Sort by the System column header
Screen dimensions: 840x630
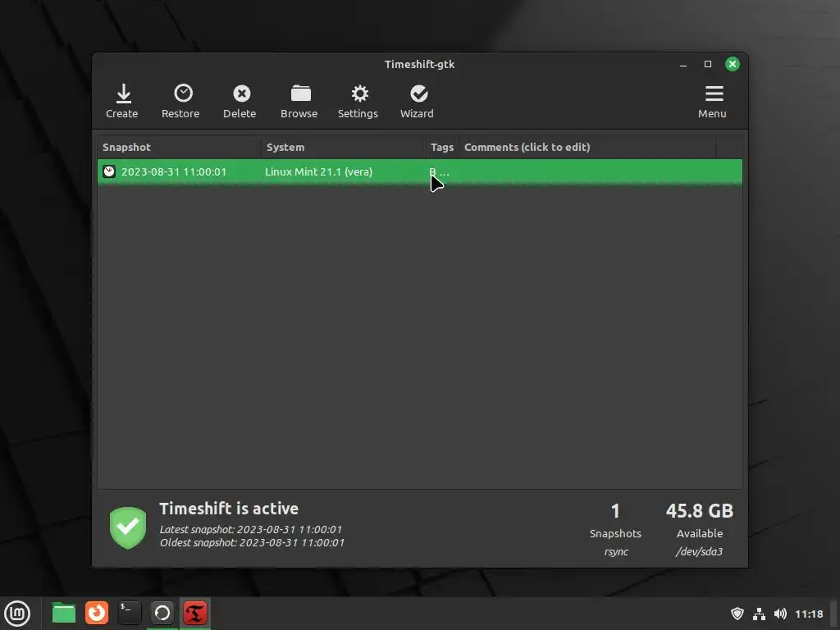tap(344, 148)
